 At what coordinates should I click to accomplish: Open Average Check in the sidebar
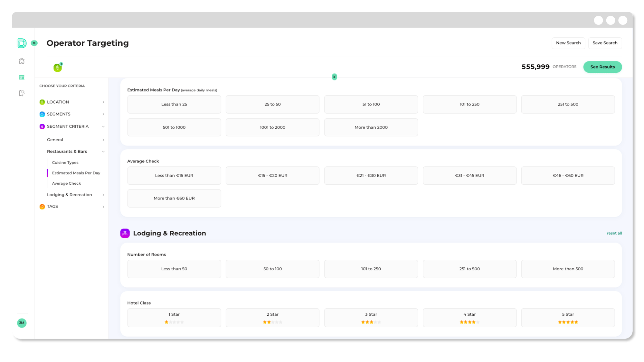pyautogui.click(x=66, y=183)
